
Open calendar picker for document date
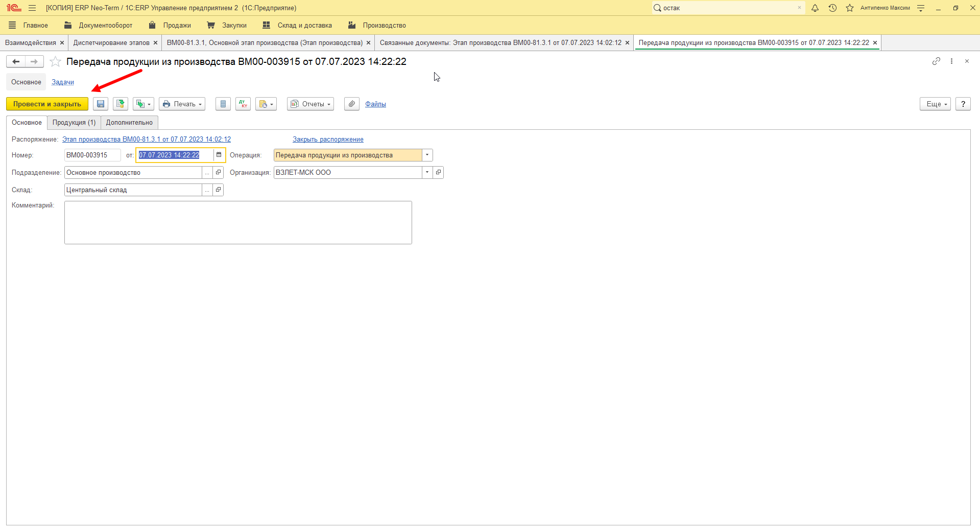(x=219, y=155)
